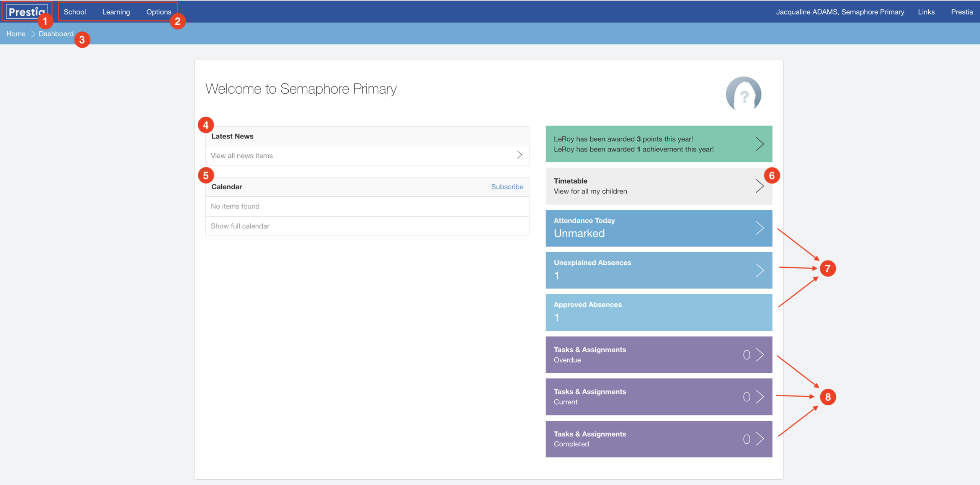
Task: Click the Prestia logo in top bar
Action: [26, 11]
